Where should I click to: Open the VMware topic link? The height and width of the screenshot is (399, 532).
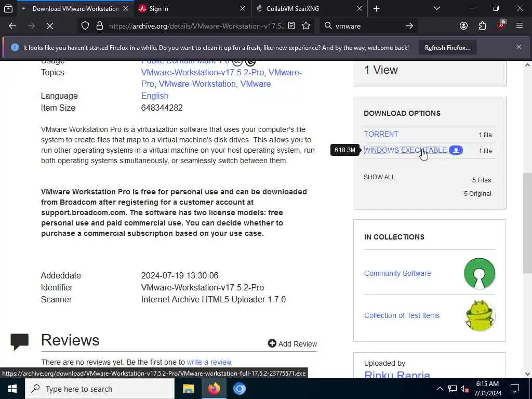(256, 84)
